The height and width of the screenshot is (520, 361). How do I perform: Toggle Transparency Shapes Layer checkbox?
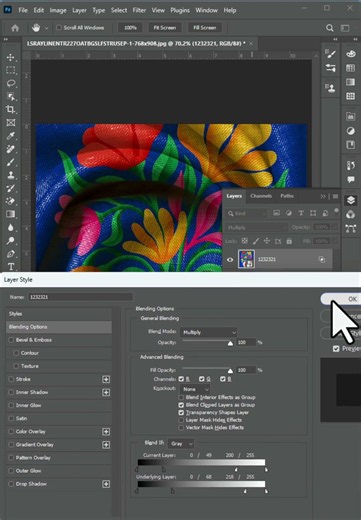tap(181, 413)
